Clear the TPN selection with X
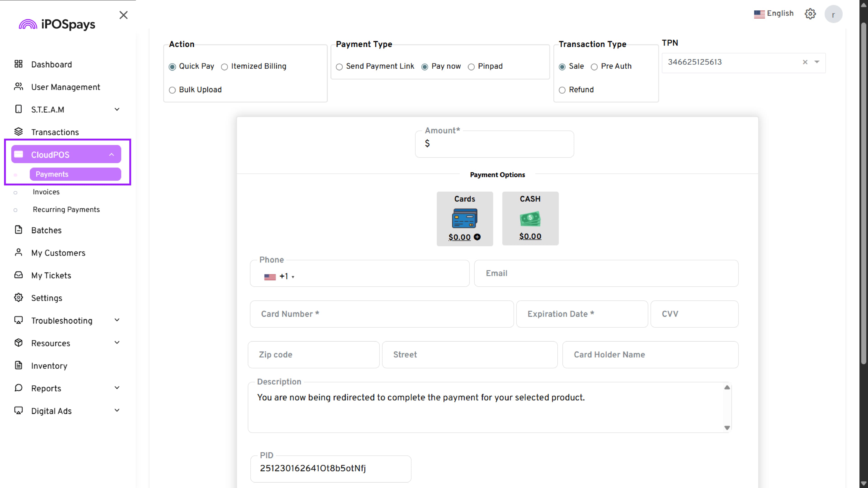This screenshot has height=488, width=868. point(805,62)
